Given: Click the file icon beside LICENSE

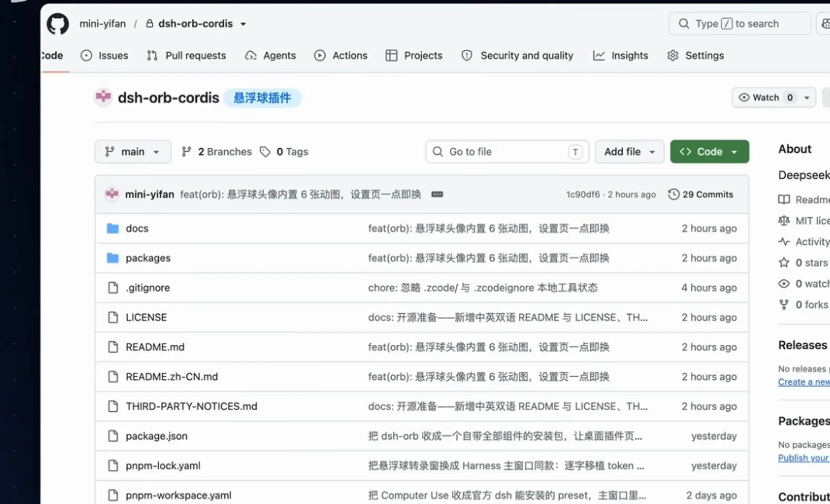Looking at the screenshot, I should [113, 317].
